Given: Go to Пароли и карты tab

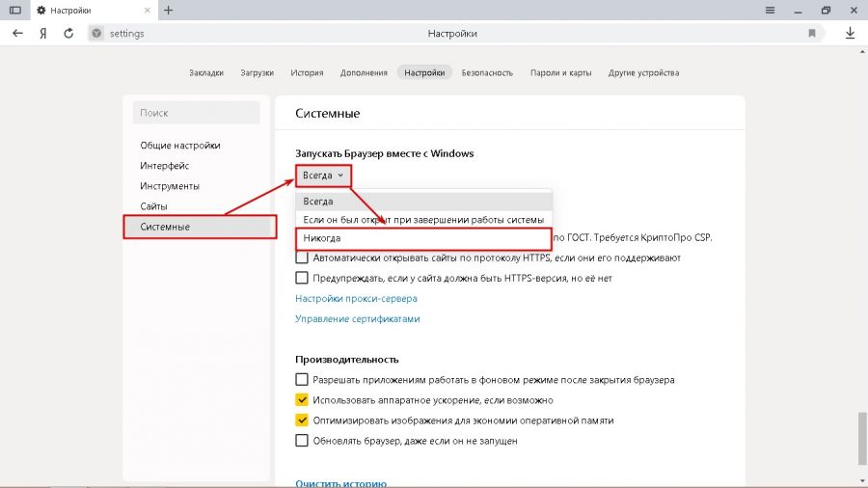Looking at the screenshot, I should click(560, 72).
